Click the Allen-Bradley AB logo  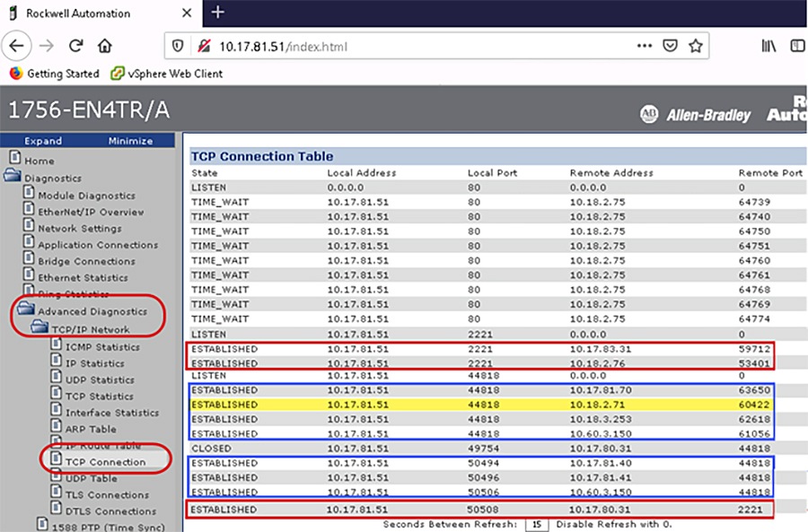point(649,114)
